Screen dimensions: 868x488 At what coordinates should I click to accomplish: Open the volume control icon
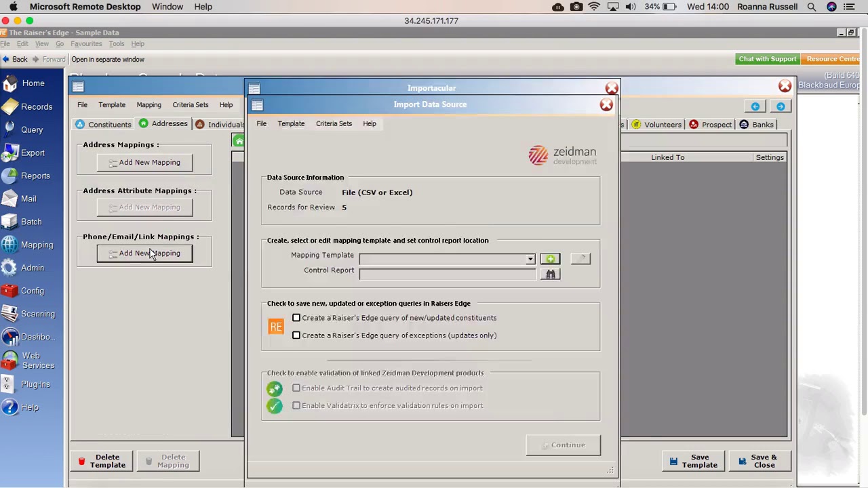pos(631,7)
